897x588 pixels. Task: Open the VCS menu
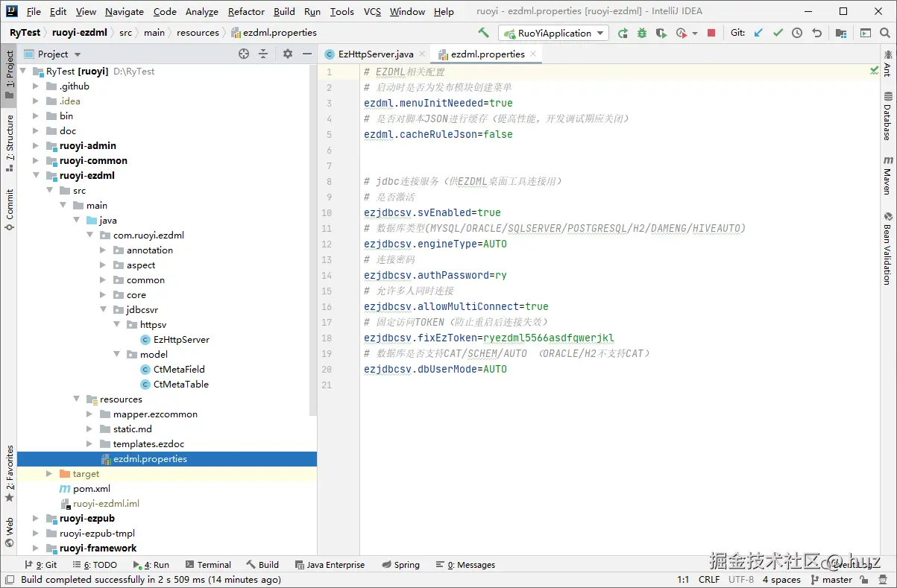click(372, 11)
